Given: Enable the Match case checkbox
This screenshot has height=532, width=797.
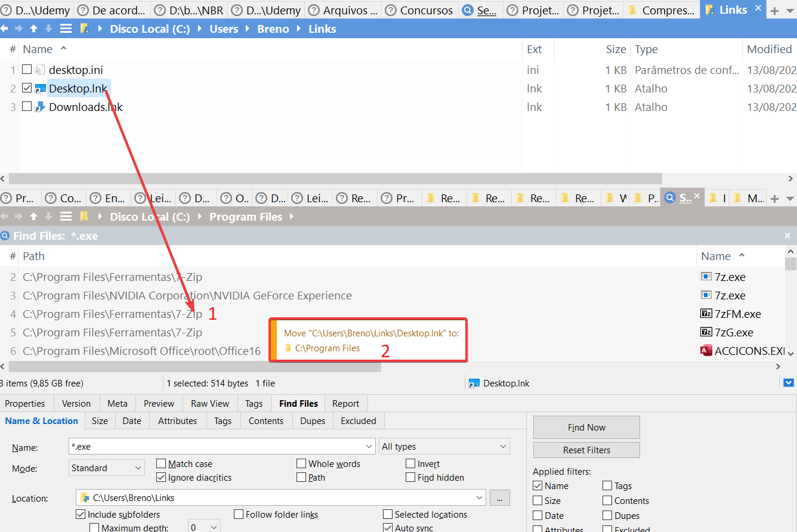Looking at the screenshot, I should [x=161, y=463].
